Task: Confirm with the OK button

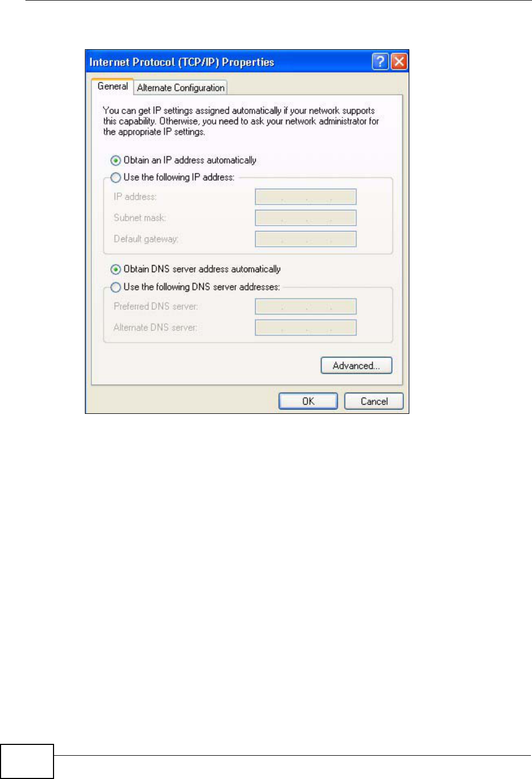Action: pyautogui.click(x=308, y=401)
